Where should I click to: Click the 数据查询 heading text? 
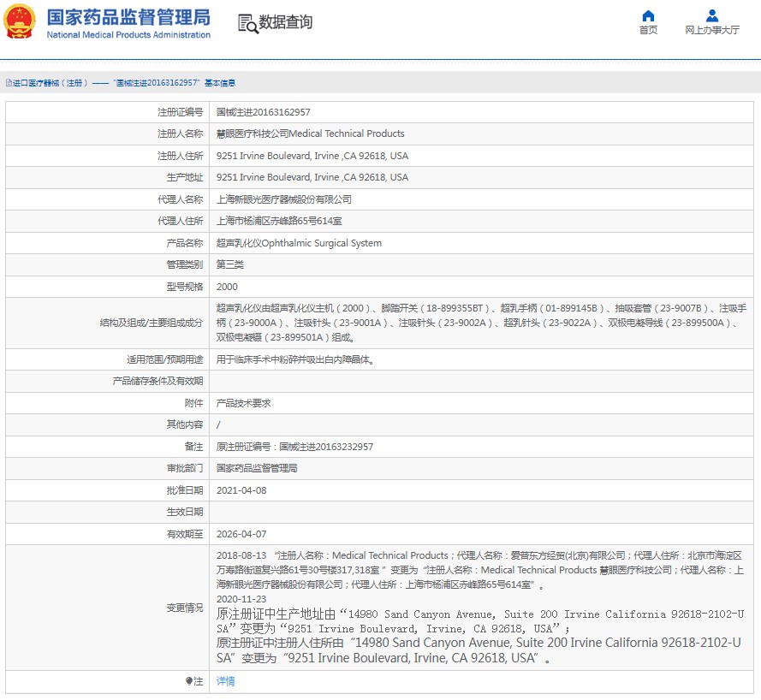285,22
